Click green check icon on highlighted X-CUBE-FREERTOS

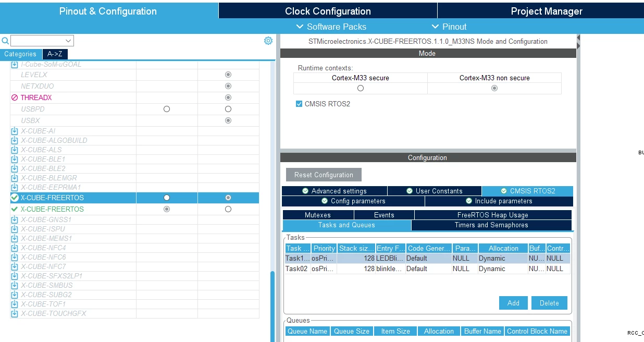(15, 198)
